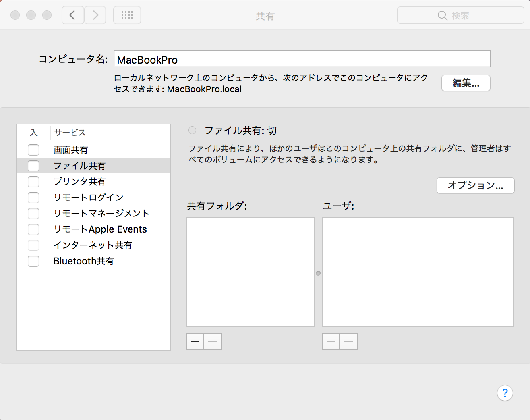Viewport: 530px width, 420px height.
Task: Enable ファイル共有 checkbox
Action: click(33, 166)
